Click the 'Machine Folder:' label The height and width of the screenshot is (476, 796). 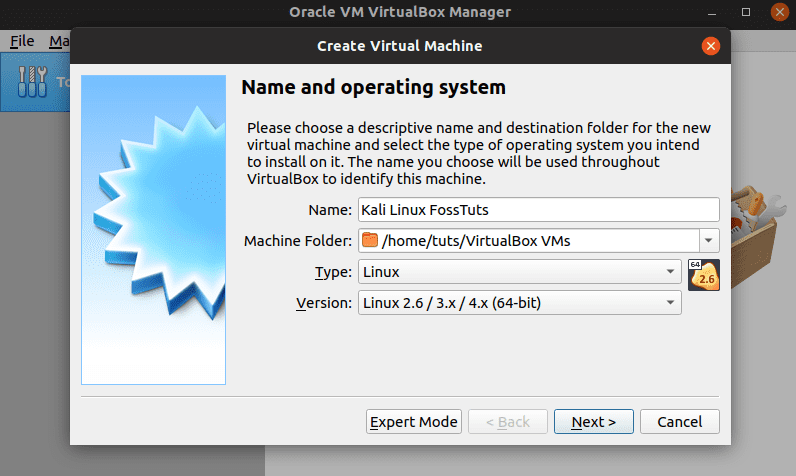coord(298,241)
